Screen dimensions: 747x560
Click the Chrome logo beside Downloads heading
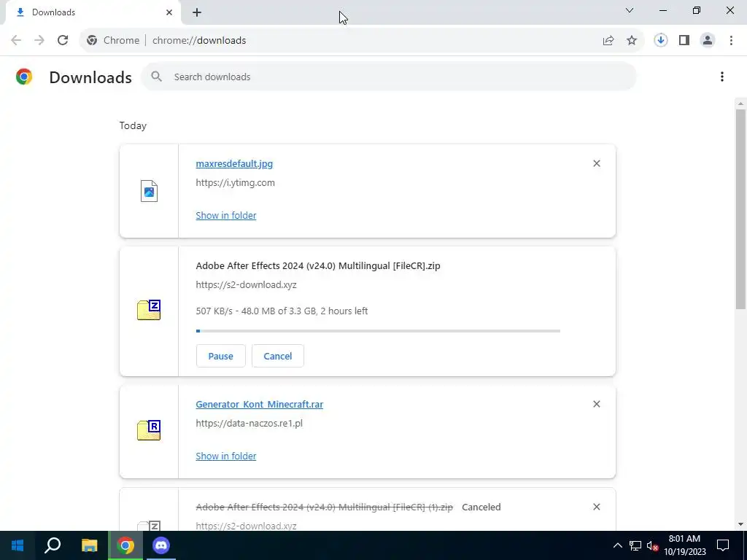(x=24, y=77)
